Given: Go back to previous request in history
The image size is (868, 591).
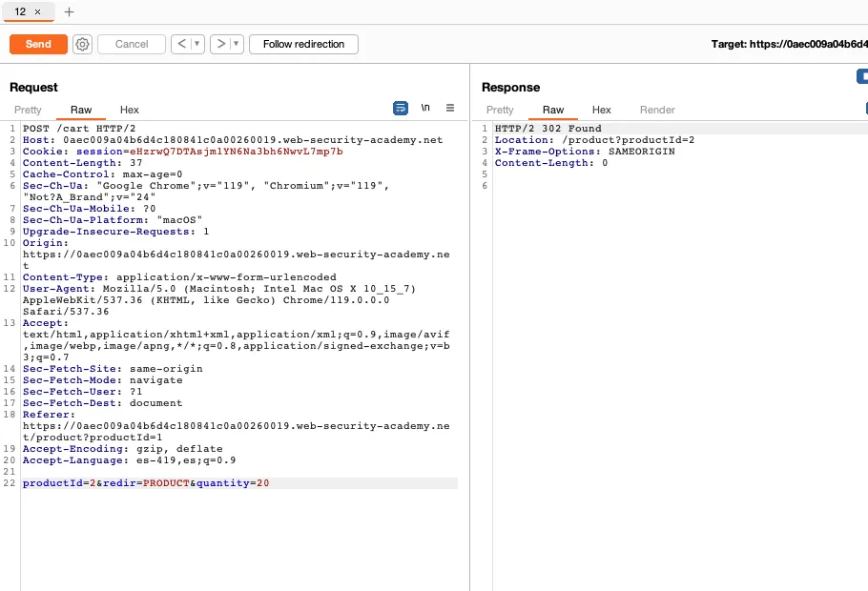Looking at the screenshot, I should (180, 44).
